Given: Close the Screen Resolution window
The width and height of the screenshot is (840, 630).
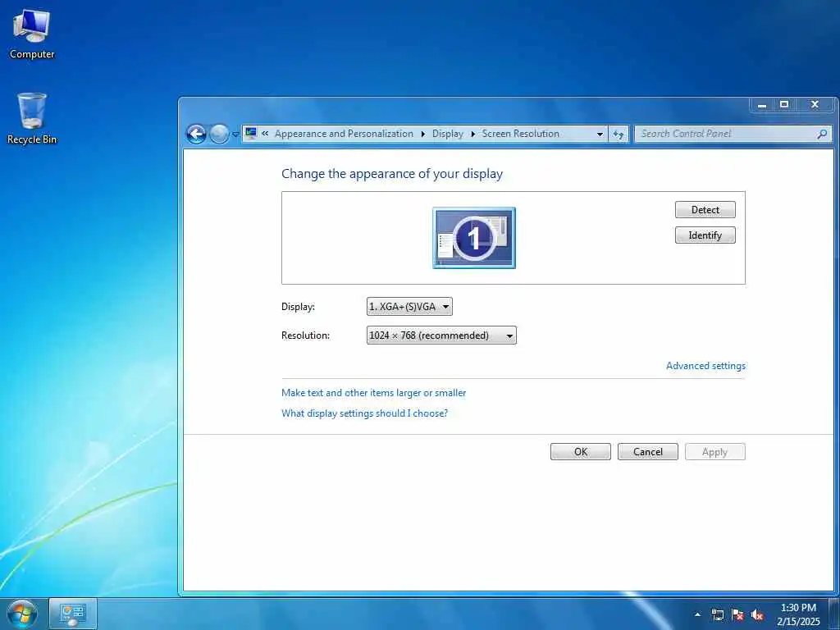Looking at the screenshot, I should (815, 104).
